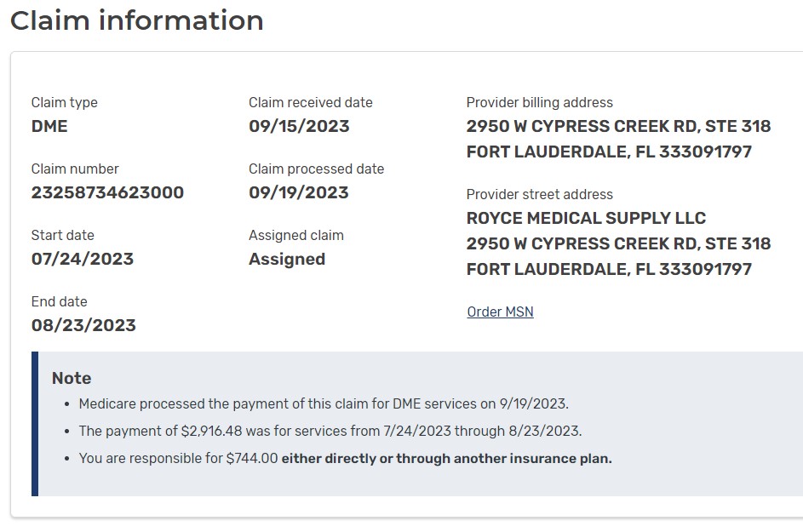Click the end date 08/23/2023
This screenshot has width=803, height=532.
point(83,325)
